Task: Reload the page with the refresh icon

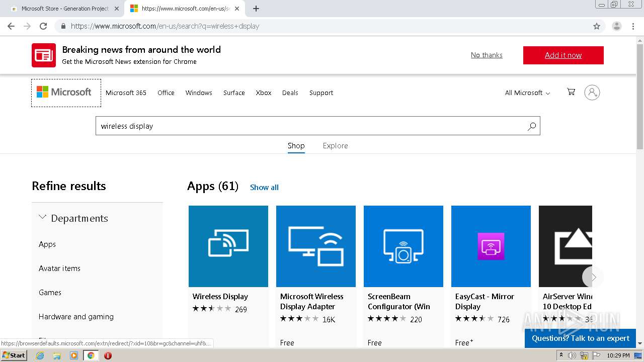Action: pos(43,26)
